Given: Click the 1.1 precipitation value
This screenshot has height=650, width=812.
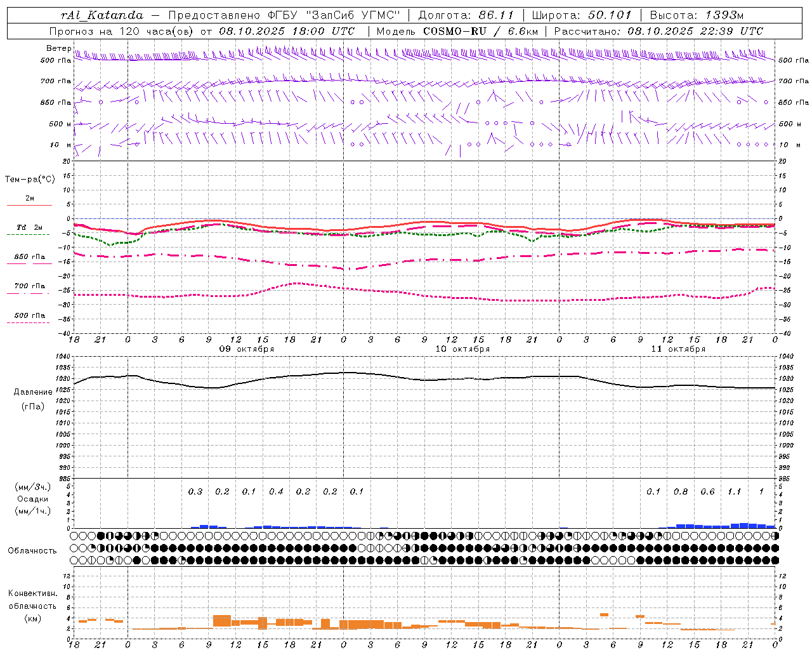Looking at the screenshot, I should (734, 491).
